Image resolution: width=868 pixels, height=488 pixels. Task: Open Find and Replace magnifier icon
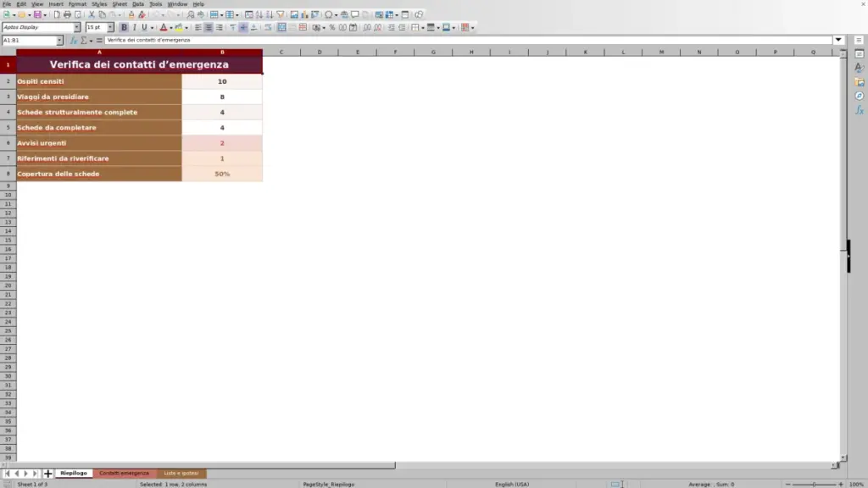pyautogui.click(x=191, y=14)
